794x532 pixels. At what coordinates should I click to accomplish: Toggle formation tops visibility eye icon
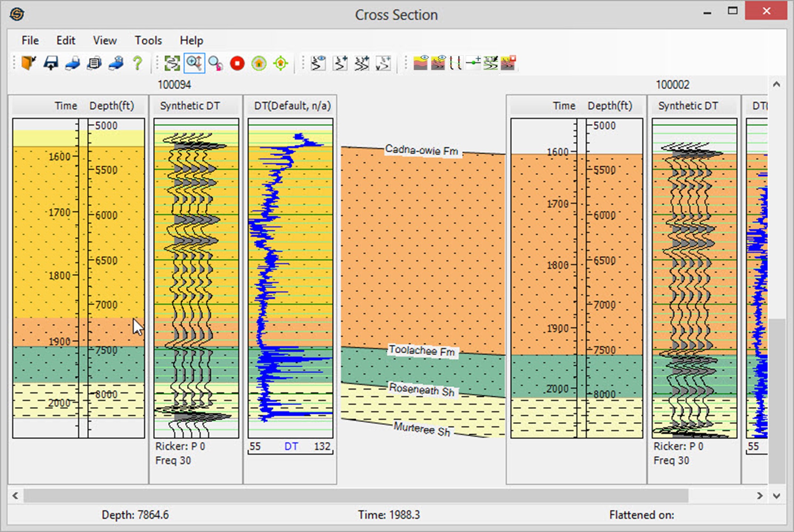(438, 63)
